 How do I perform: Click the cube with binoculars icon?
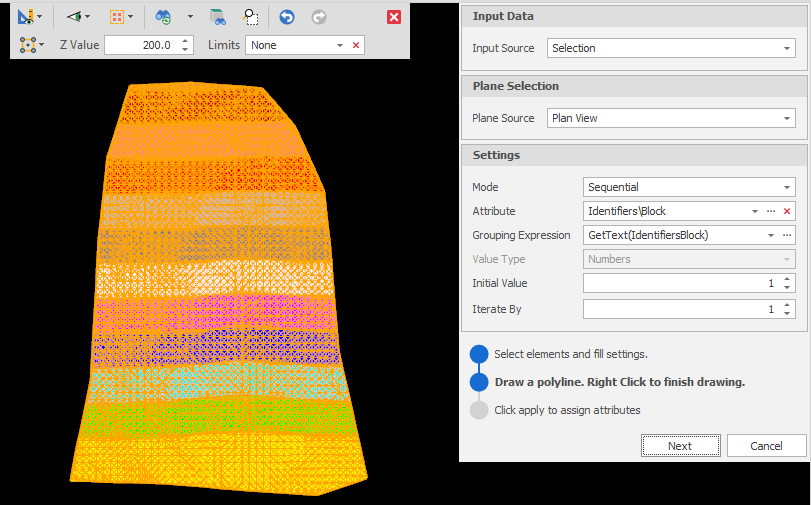[x=217, y=17]
